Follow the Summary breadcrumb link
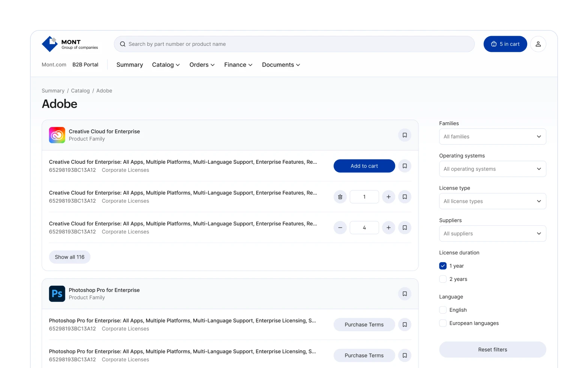This screenshot has height=368, width=588. pyautogui.click(x=53, y=90)
